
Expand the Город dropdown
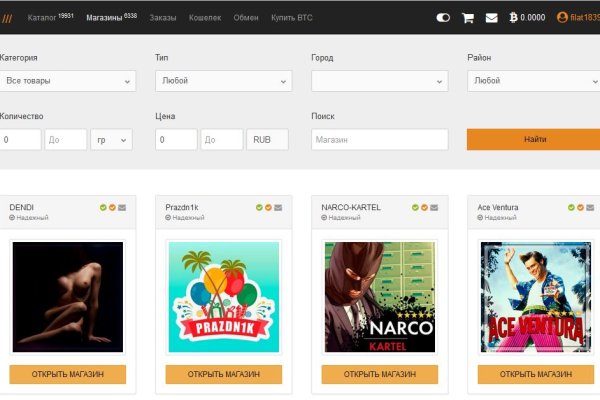[379, 80]
